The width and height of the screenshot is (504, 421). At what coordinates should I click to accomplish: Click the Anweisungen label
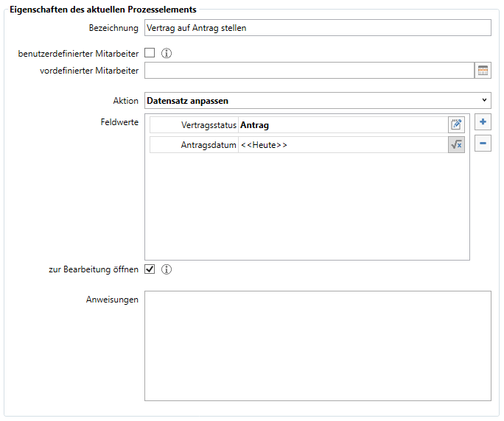click(112, 300)
